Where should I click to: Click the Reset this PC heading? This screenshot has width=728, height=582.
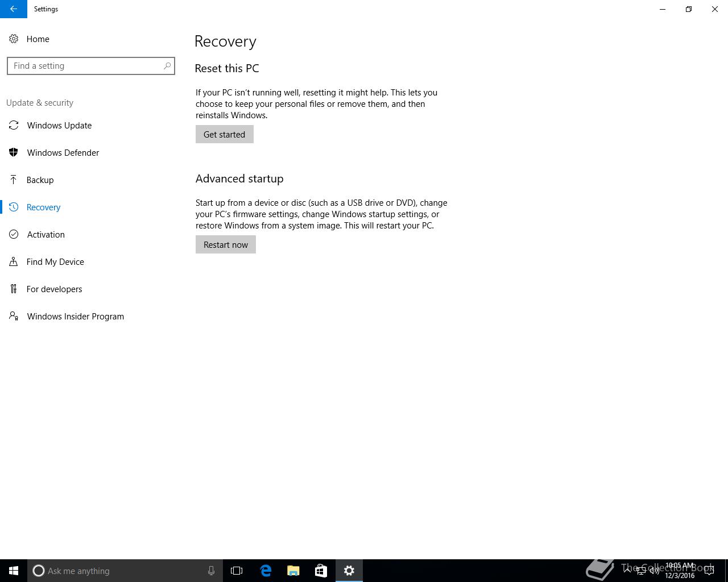[227, 68]
